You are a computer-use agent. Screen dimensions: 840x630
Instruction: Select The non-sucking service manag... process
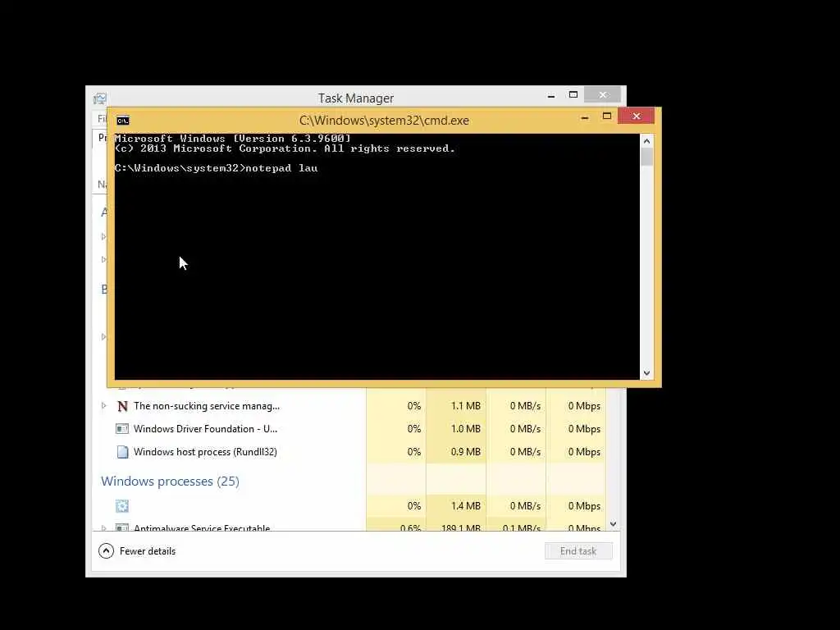[x=206, y=406]
